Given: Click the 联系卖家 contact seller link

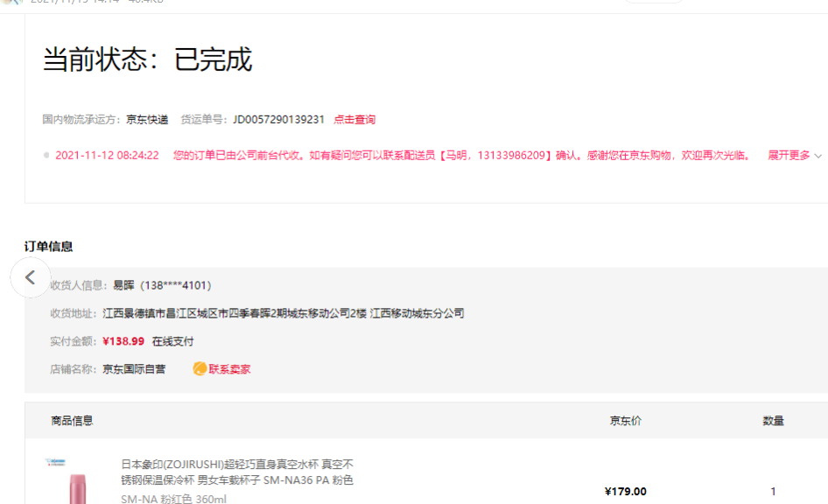Looking at the screenshot, I should point(229,369).
